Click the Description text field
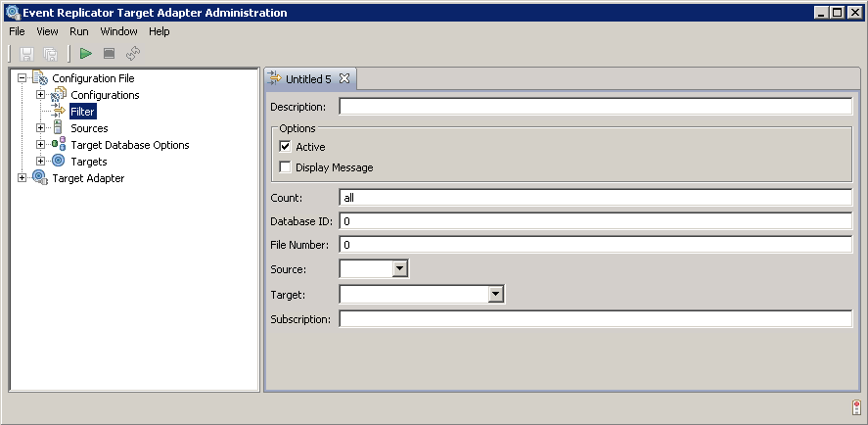 (x=595, y=106)
